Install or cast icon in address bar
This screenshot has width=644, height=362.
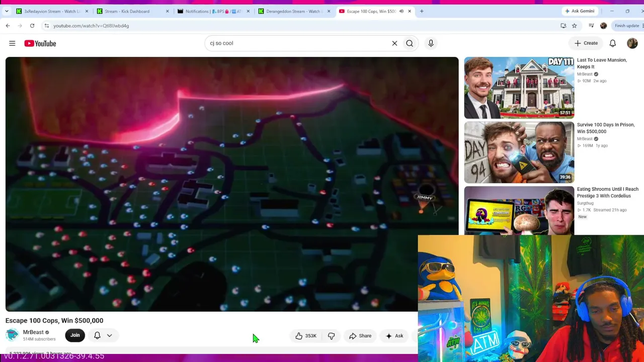click(x=563, y=26)
